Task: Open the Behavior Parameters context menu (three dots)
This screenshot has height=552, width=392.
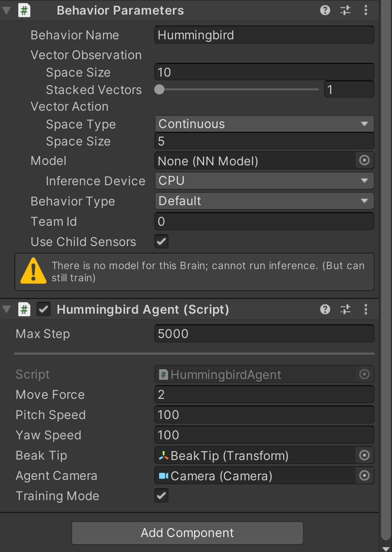Action: 366,10
